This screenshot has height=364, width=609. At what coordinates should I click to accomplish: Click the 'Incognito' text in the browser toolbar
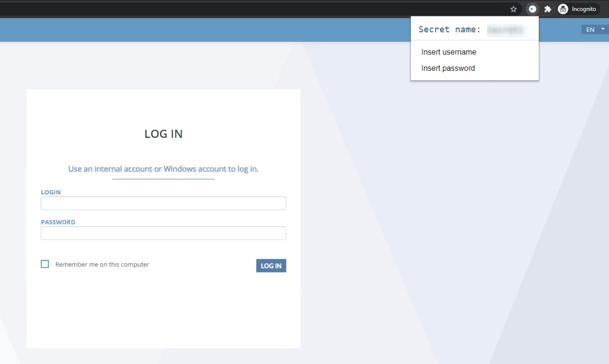(584, 9)
